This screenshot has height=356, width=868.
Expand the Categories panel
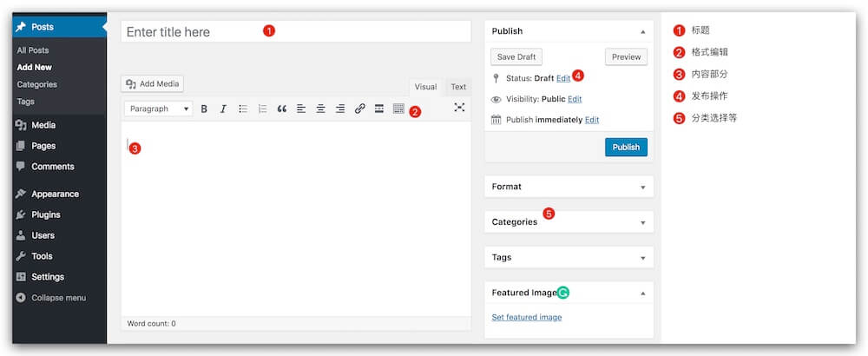click(x=642, y=222)
